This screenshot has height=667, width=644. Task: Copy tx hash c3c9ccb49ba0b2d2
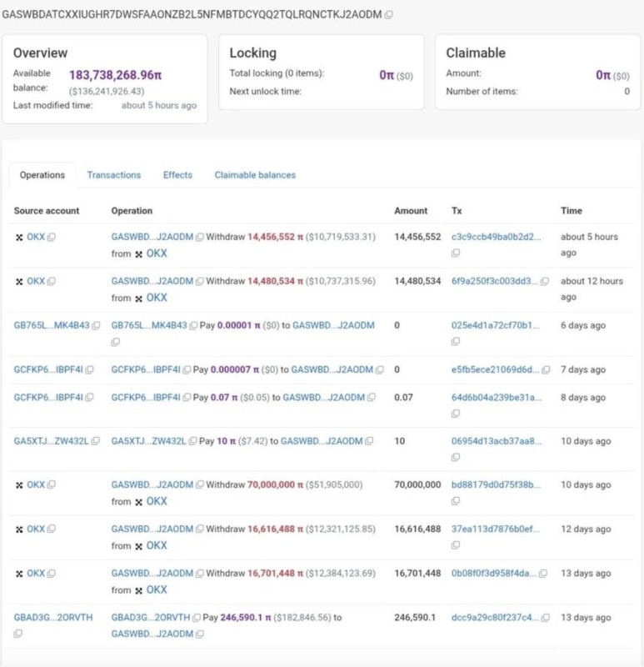(x=546, y=237)
